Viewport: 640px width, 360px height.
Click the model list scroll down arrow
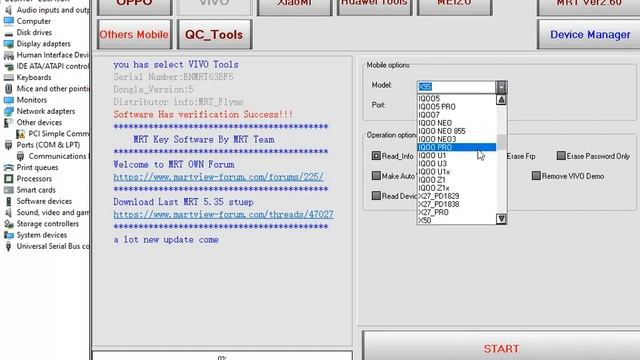click(501, 219)
